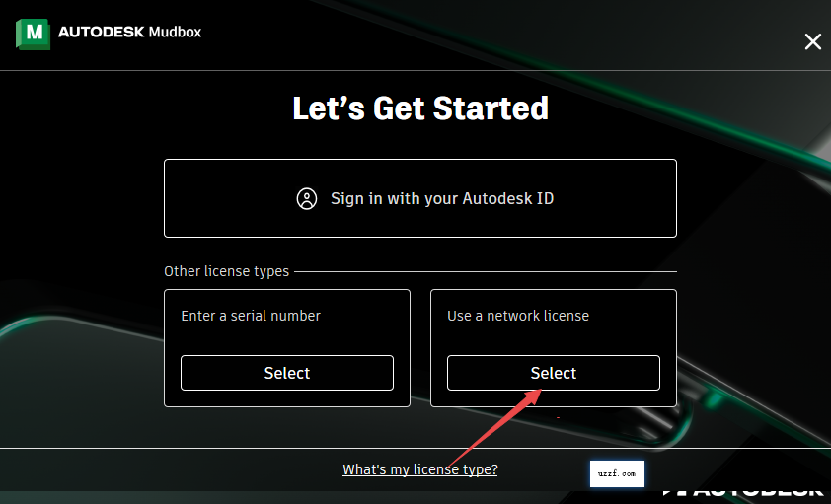Click the AUTODESK wordmark in the header
The width and height of the screenshot is (831, 504).
[x=101, y=32]
